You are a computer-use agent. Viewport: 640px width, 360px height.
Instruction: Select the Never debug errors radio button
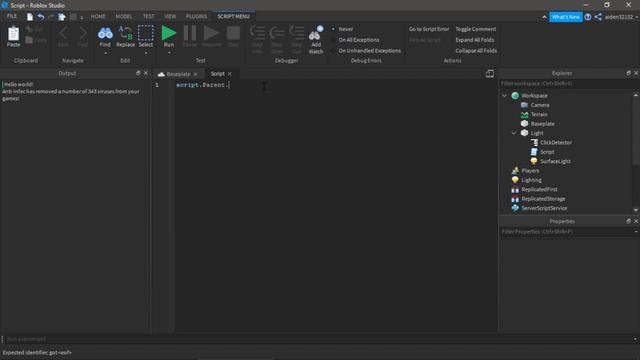coord(333,29)
